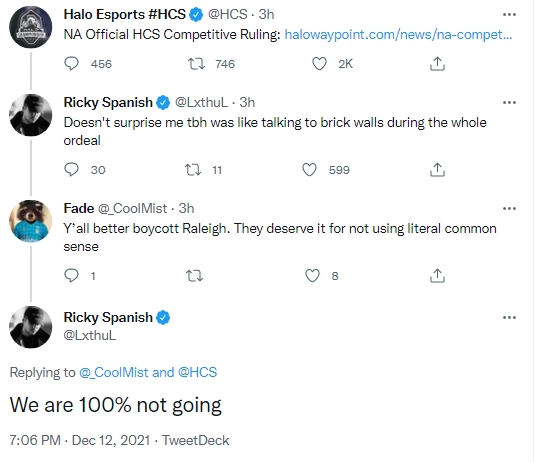
Task: Open the halowaypoint.com competitive ruling link
Action: pyautogui.click(x=398, y=34)
